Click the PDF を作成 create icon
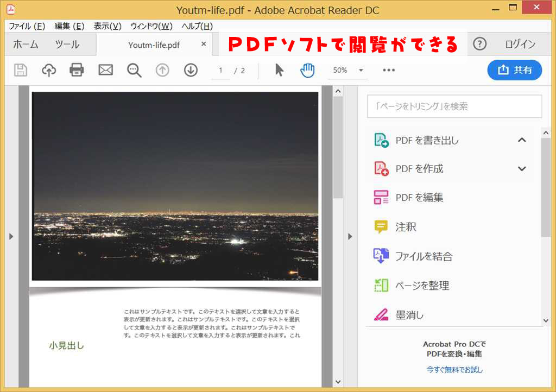The image size is (556, 392). (x=382, y=169)
